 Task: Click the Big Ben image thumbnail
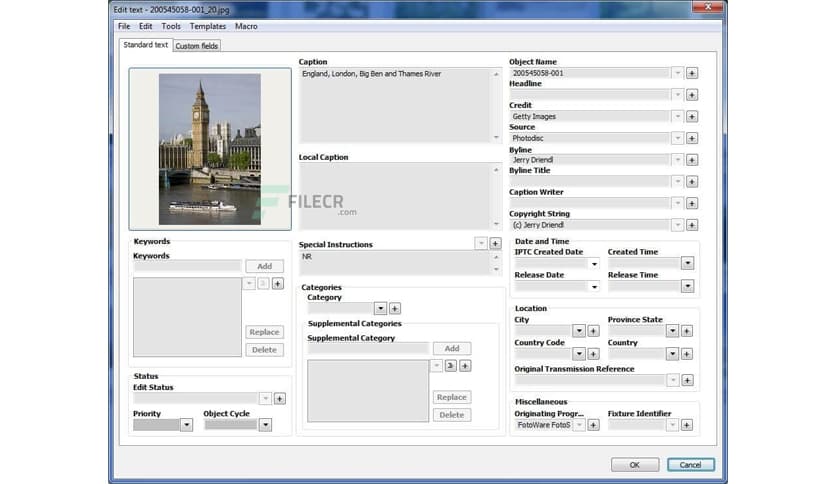(210, 149)
